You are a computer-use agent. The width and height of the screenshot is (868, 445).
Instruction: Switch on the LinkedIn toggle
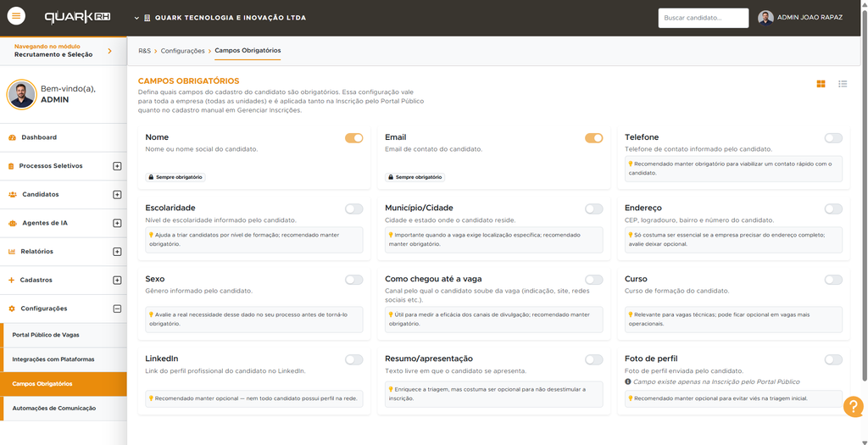tap(354, 359)
